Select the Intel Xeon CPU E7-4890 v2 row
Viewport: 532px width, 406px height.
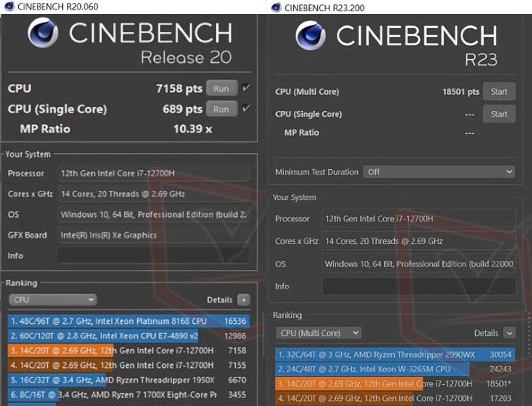129,336
